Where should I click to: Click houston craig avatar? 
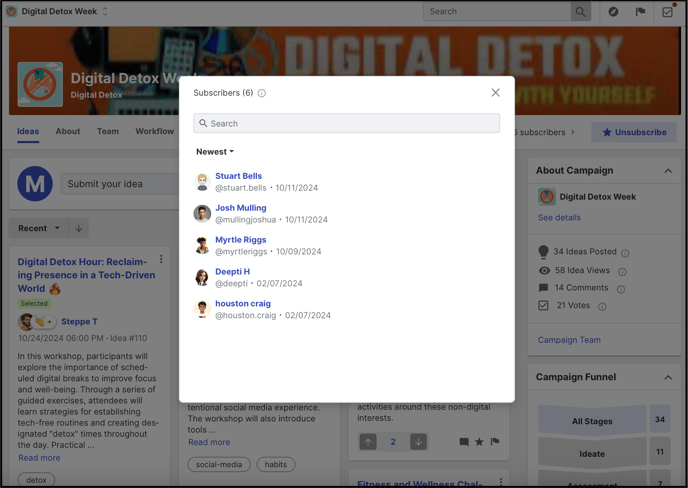coord(202,309)
